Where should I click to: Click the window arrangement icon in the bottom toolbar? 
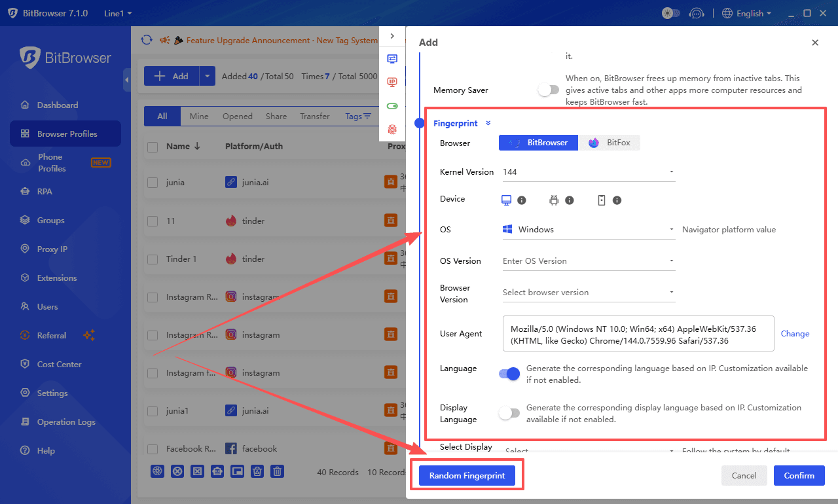pos(238,471)
